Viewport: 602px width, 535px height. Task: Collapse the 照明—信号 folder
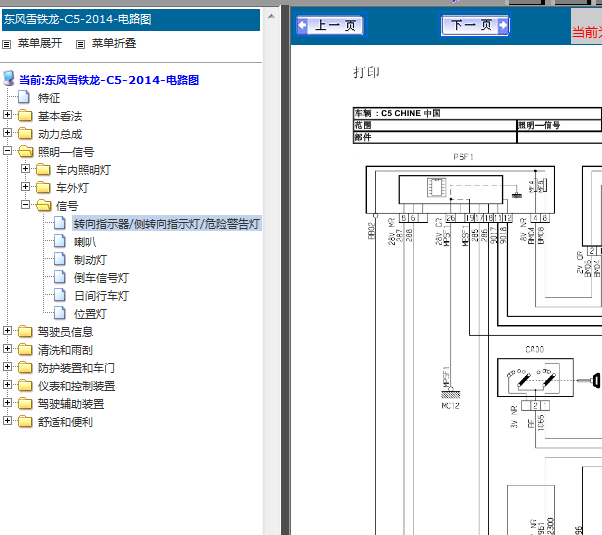[7, 151]
